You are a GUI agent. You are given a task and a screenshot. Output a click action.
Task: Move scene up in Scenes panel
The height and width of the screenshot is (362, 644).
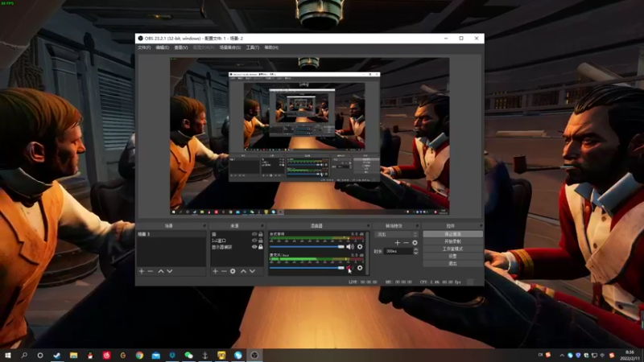pos(161,271)
